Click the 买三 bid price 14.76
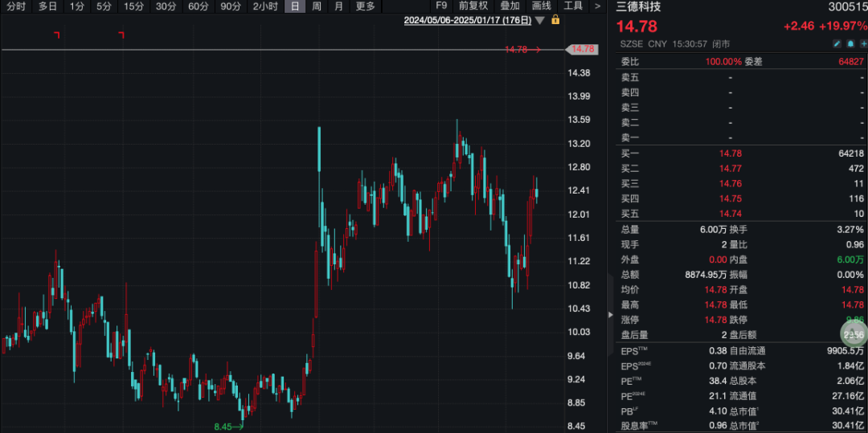 point(730,184)
